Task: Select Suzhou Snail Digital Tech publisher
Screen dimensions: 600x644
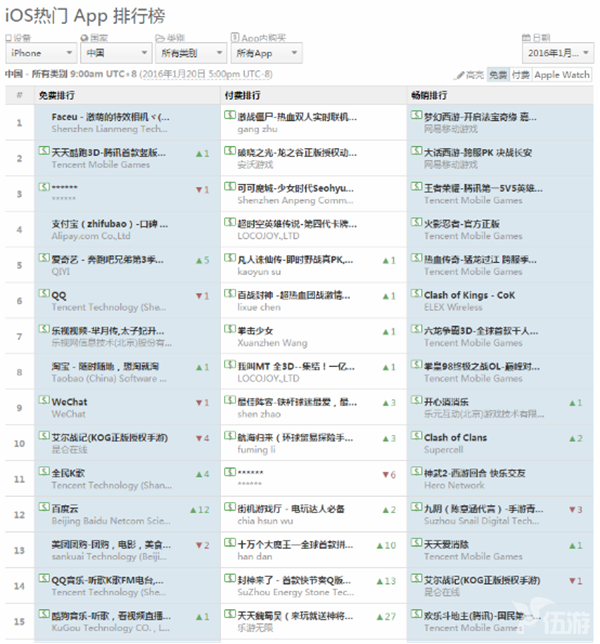Action: pos(481,521)
